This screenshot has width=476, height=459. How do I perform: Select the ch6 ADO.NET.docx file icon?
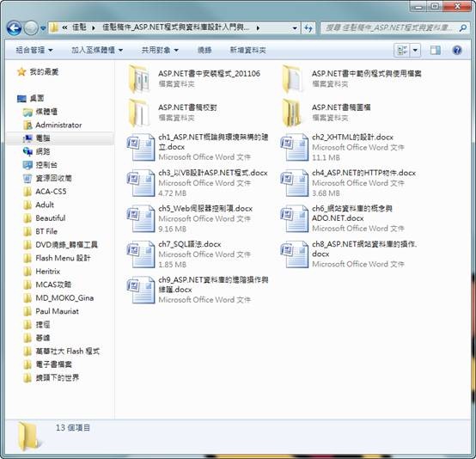294,218
